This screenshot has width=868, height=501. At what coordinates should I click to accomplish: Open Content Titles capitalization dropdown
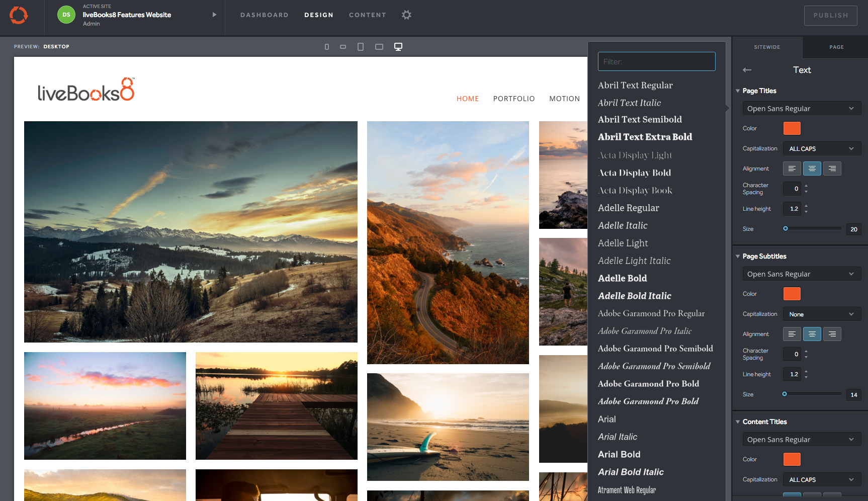pyautogui.click(x=822, y=480)
